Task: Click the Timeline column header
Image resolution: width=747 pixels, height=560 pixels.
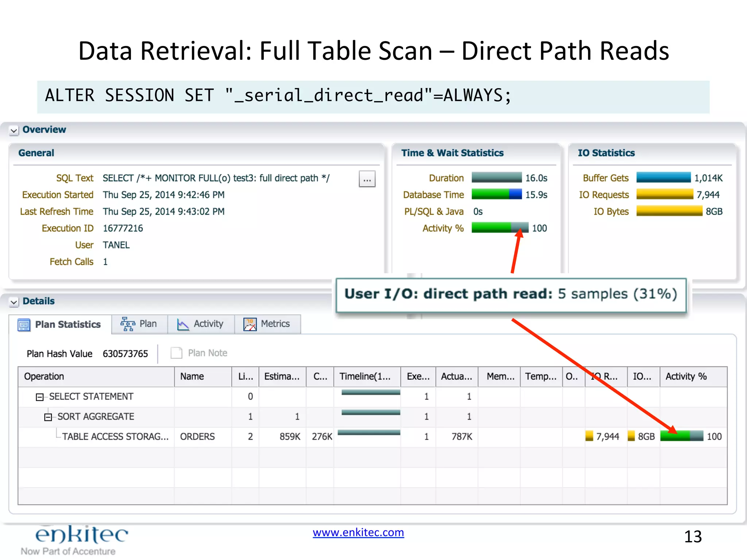Action: point(367,377)
